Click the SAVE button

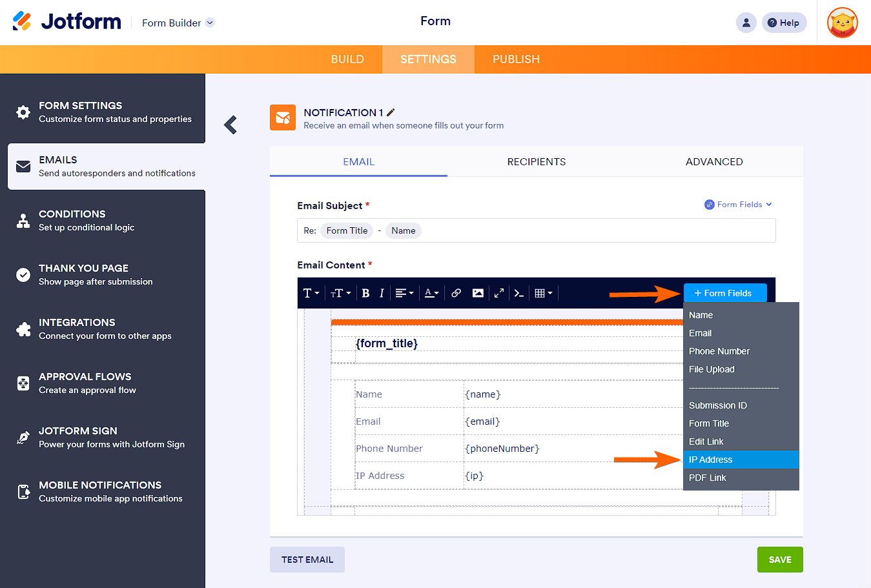pyautogui.click(x=779, y=560)
